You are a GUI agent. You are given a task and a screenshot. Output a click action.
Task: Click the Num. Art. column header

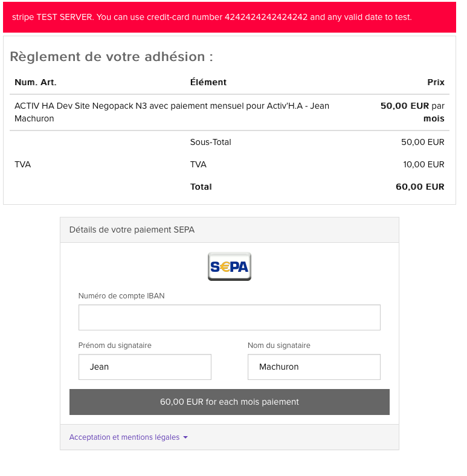tap(36, 82)
